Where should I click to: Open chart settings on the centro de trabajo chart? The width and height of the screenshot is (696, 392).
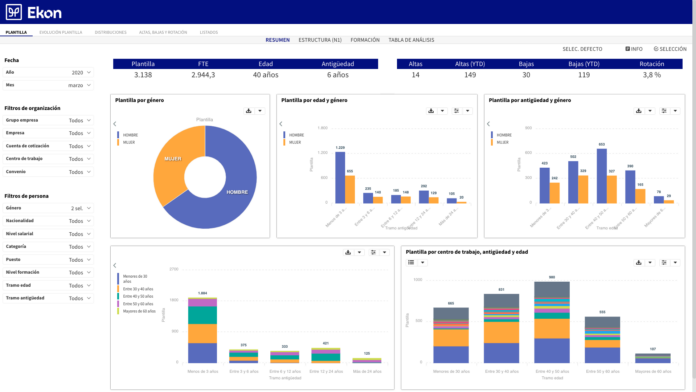pos(664,262)
